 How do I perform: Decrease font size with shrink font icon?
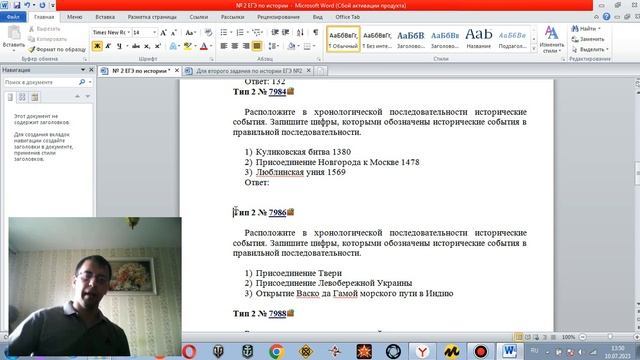click(x=173, y=32)
